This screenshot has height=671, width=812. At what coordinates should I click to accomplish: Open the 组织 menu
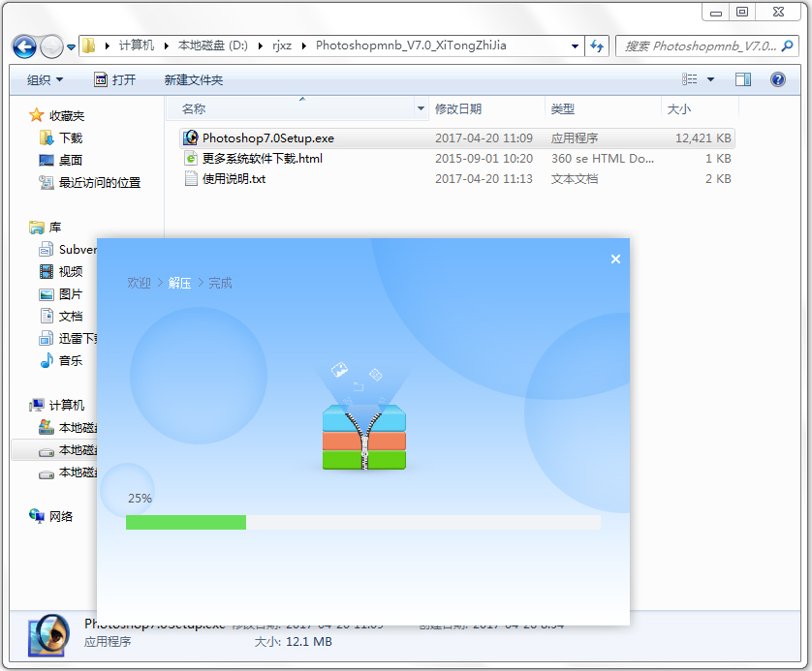pos(45,79)
